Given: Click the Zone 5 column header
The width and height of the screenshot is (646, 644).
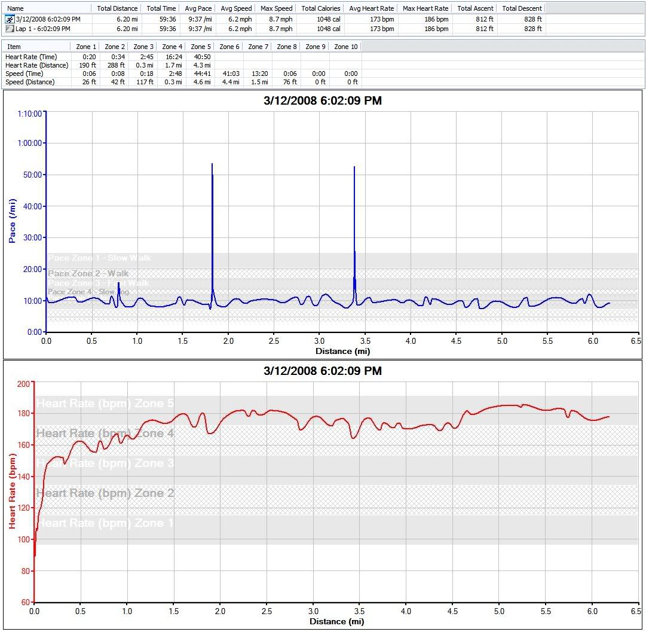Looking at the screenshot, I should (201, 47).
